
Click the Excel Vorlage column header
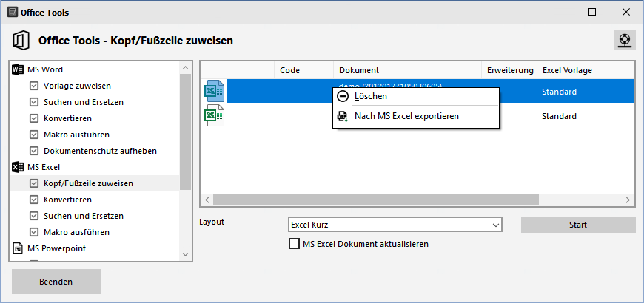586,70
